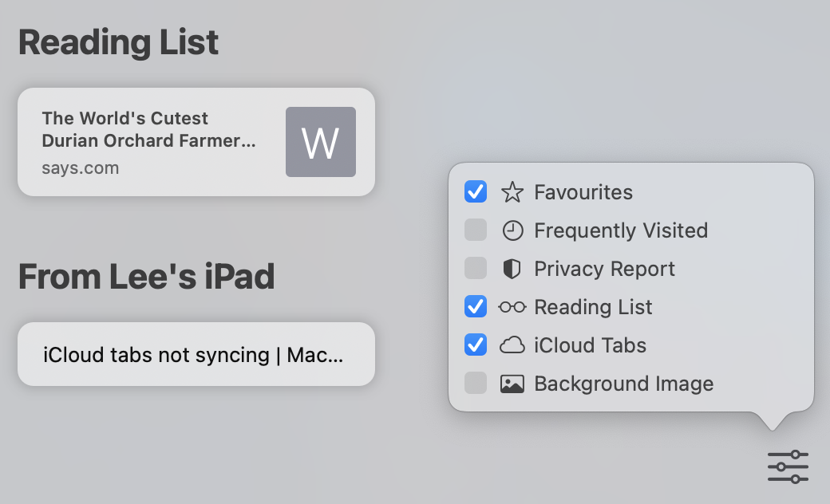Uncheck the Favourites checkbox

pyautogui.click(x=476, y=192)
